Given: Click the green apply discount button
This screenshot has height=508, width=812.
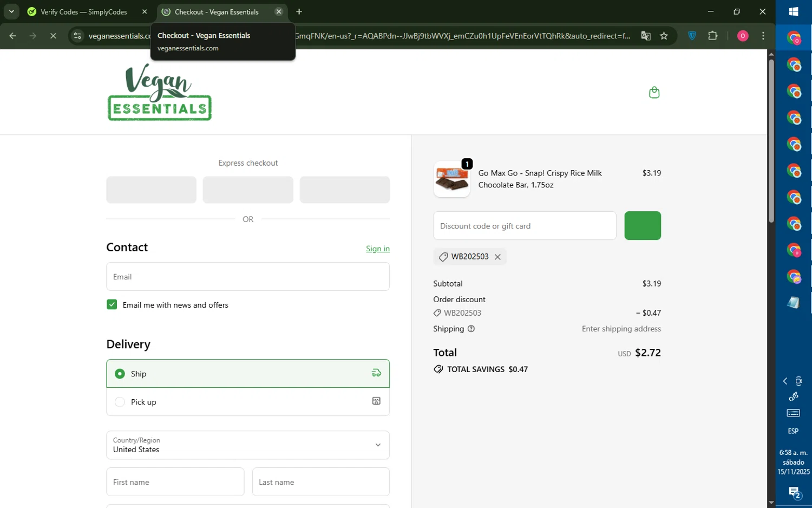Looking at the screenshot, I should (643, 226).
